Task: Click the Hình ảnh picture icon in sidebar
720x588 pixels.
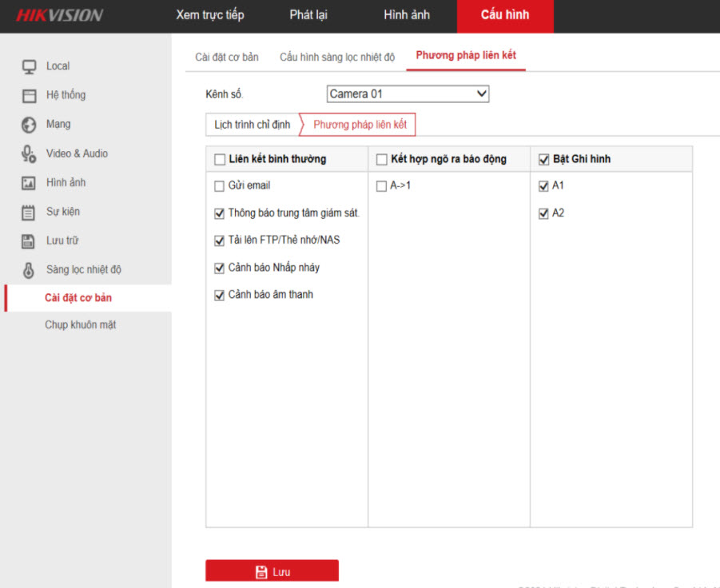Action: pyautogui.click(x=29, y=183)
